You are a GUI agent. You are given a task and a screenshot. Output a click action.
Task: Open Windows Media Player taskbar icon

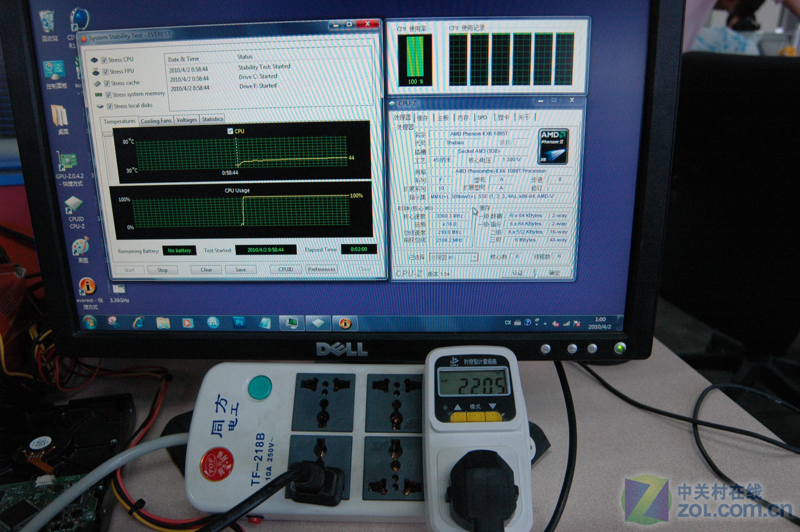pos(187,323)
